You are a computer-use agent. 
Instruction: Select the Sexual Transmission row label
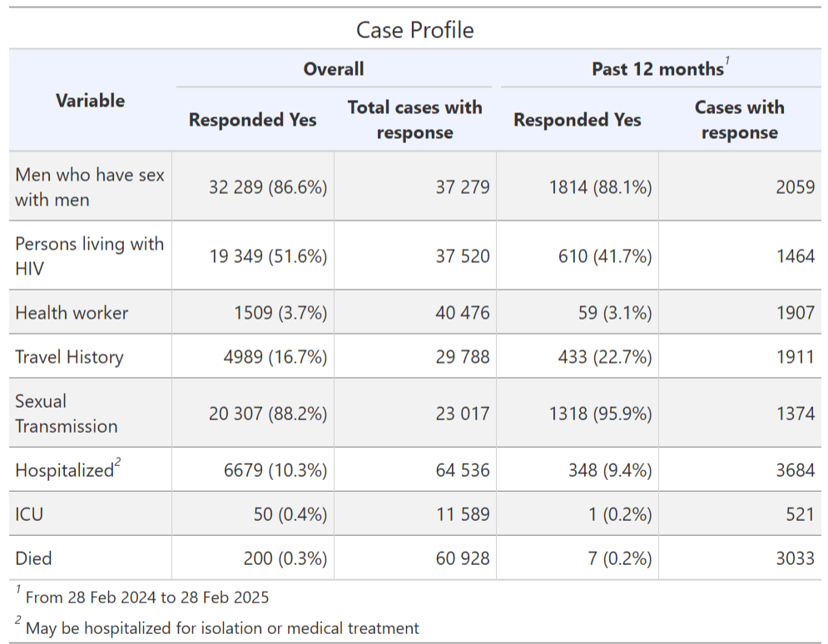pyautogui.click(x=67, y=414)
